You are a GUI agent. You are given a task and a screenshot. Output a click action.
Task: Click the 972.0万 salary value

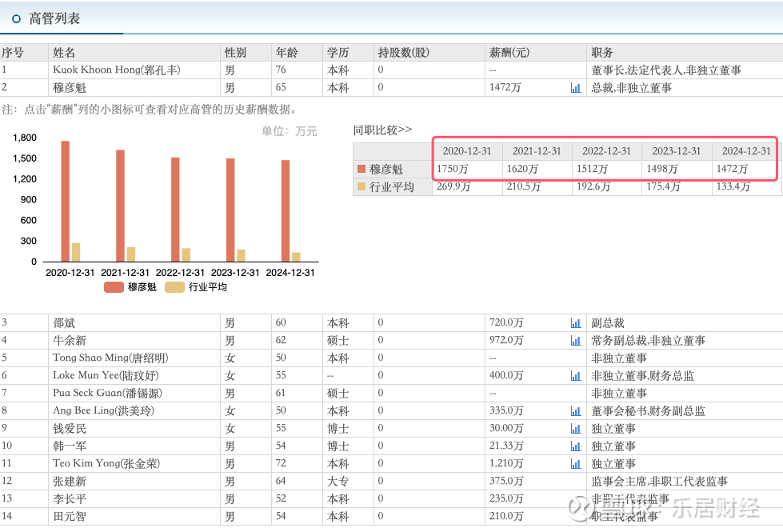click(x=506, y=341)
